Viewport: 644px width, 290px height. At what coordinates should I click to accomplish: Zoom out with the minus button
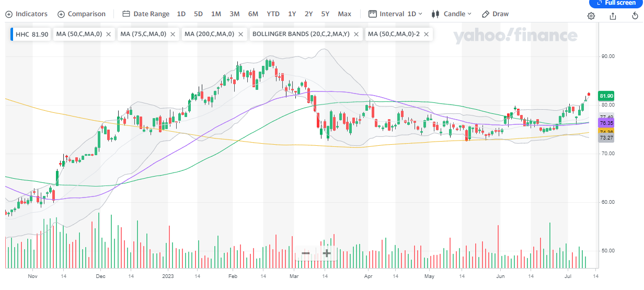click(306, 253)
